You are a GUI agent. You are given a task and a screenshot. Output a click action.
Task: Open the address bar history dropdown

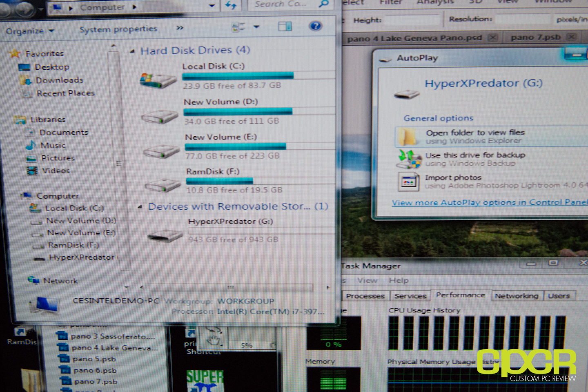pos(212,6)
